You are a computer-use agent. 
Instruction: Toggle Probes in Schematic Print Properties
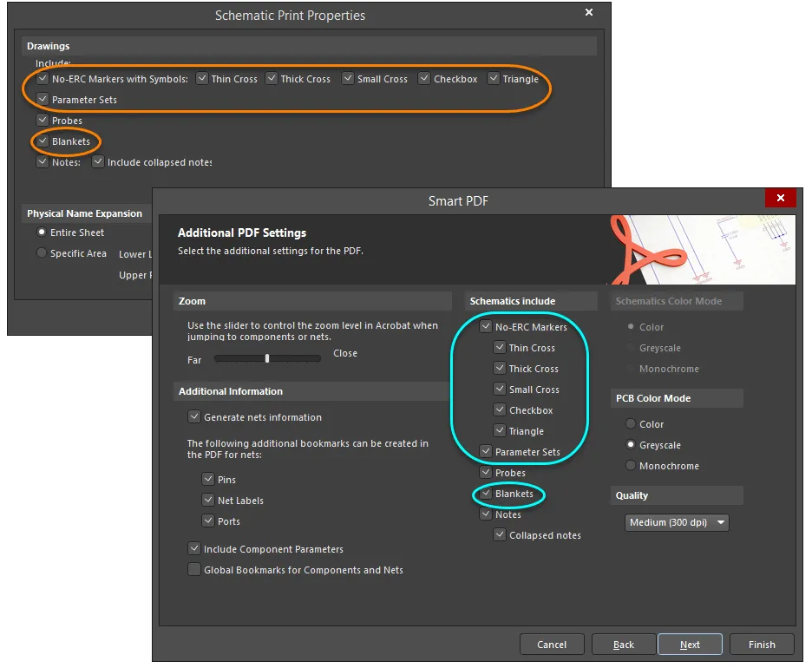(43, 120)
